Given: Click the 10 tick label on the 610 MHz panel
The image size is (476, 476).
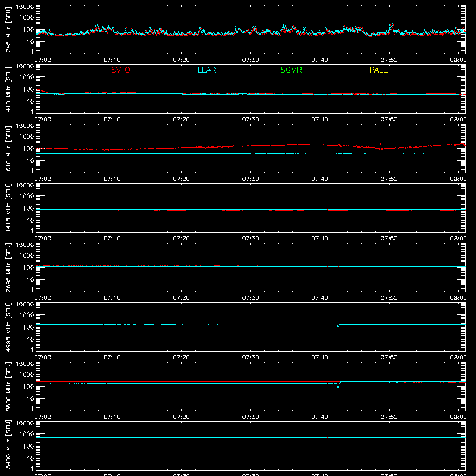Looking at the screenshot, I should click(30, 161).
